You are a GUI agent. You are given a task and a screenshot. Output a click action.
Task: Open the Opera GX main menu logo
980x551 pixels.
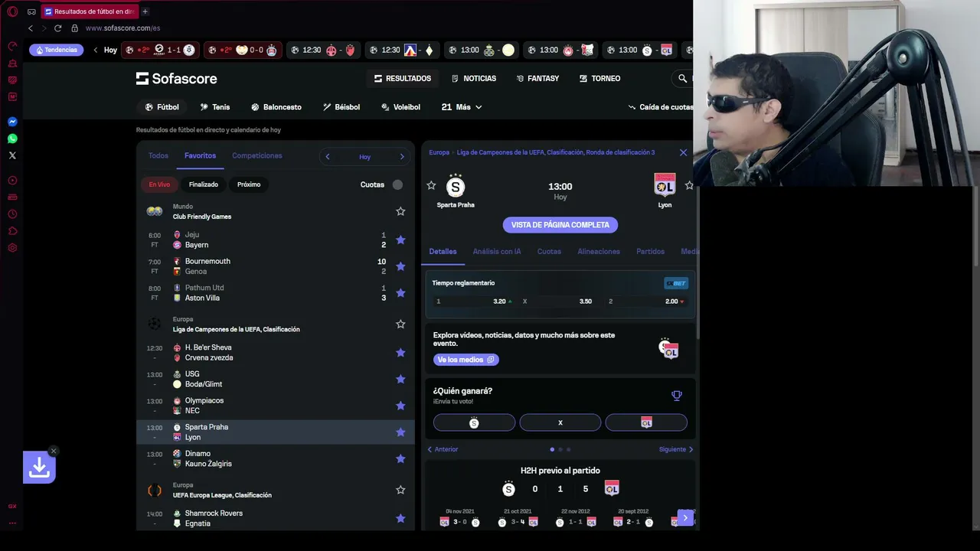click(12, 11)
